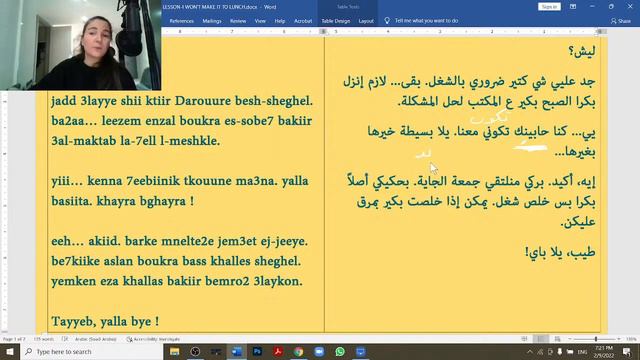Click transliteration line 'Tayyeb, yalla bye !'
640x360 pixels.
[x=105, y=322]
